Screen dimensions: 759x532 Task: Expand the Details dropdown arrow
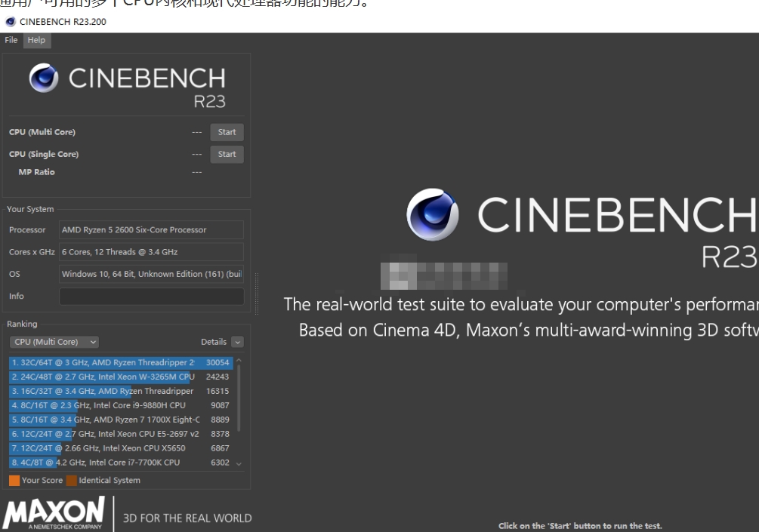(237, 342)
